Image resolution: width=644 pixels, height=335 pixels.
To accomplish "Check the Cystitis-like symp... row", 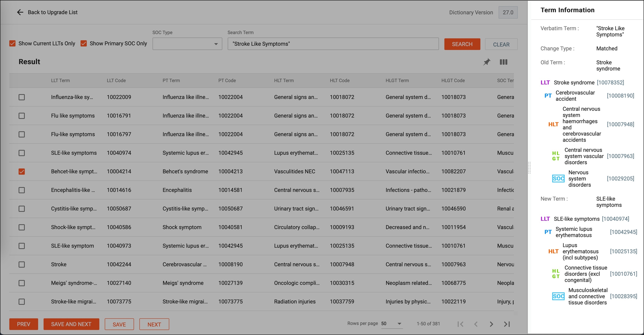I will (22, 208).
